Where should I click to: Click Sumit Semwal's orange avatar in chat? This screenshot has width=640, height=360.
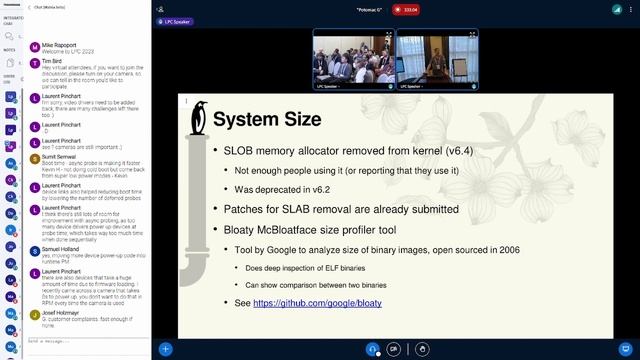35,159
